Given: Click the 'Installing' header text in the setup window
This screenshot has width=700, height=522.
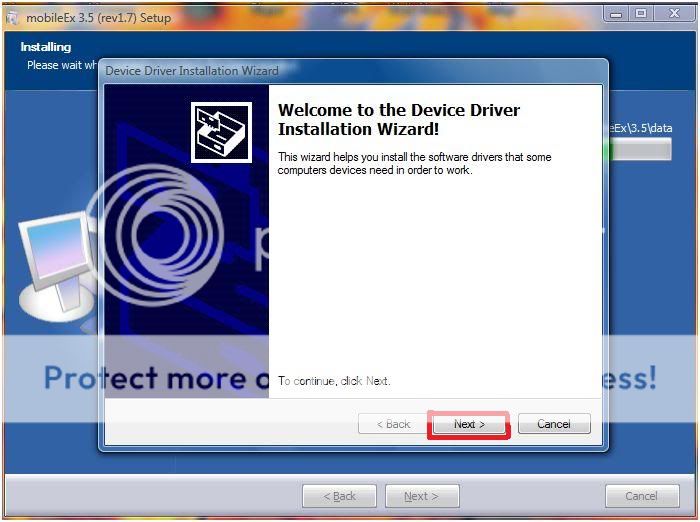Looking at the screenshot, I should tap(46, 47).
